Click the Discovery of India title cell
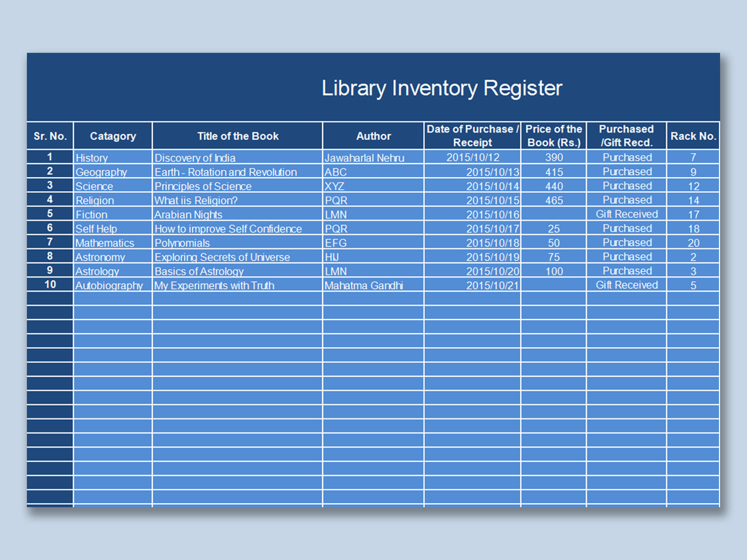Screen dimensions: 747x560 [x=238, y=157]
